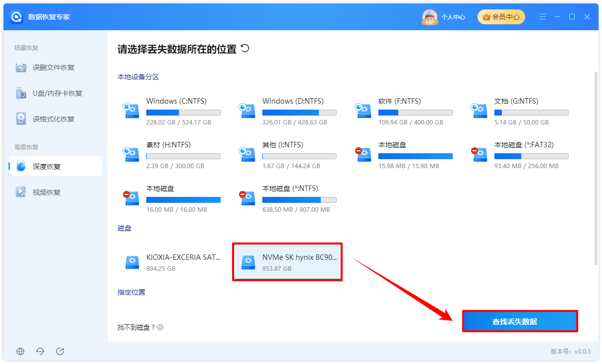Open the 会员中心 membership button
The image size is (602, 364).
[x=501, y=17]
